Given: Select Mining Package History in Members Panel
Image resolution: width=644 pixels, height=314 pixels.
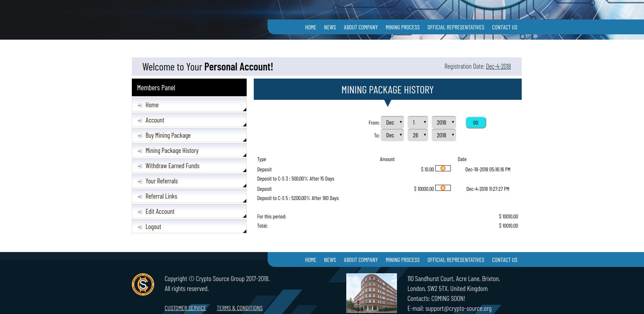Looking at the screenshot, I should [x=172, y=151].
